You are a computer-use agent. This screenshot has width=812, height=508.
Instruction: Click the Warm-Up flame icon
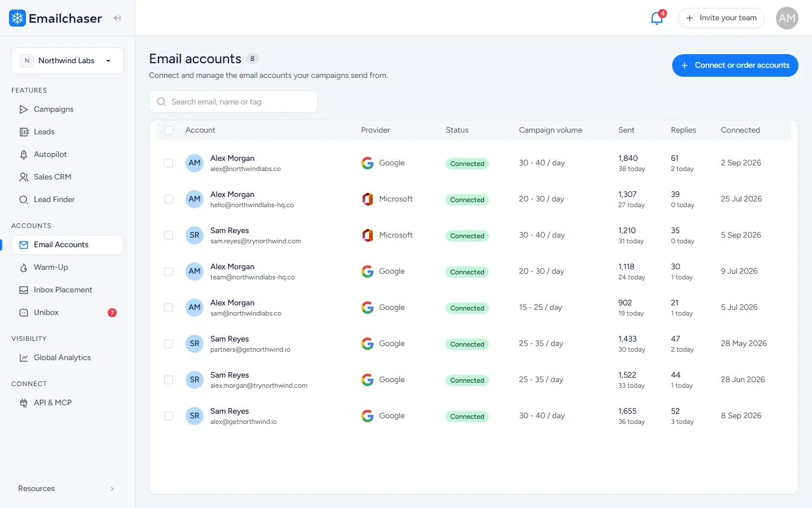click(x=24, y=268)
